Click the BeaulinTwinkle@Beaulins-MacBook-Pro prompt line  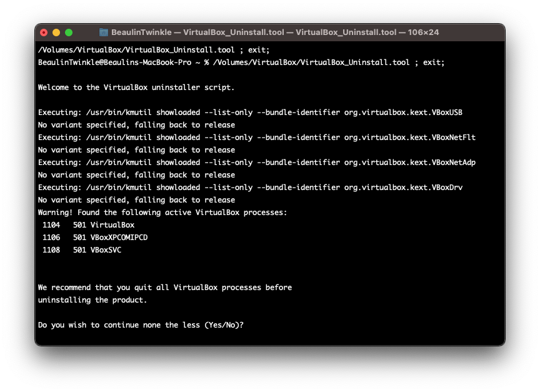point(241,63)
